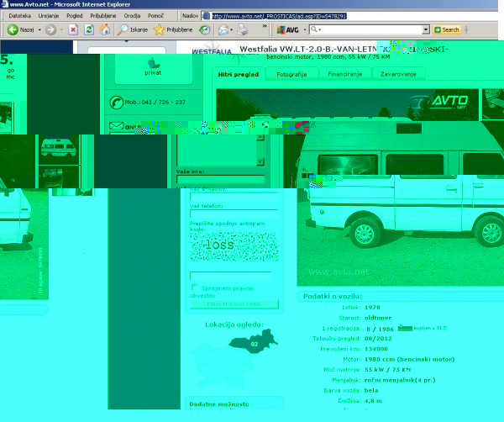Expand the toolbar overflow chevron
Image resolution: width=504 pixels, height=422 pixels.
point(265,26)
